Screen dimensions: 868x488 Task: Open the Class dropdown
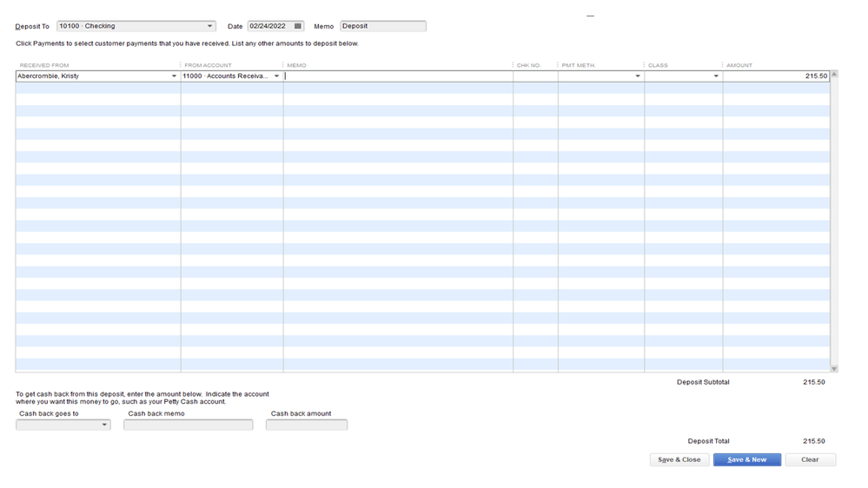[x=716, y=76]
